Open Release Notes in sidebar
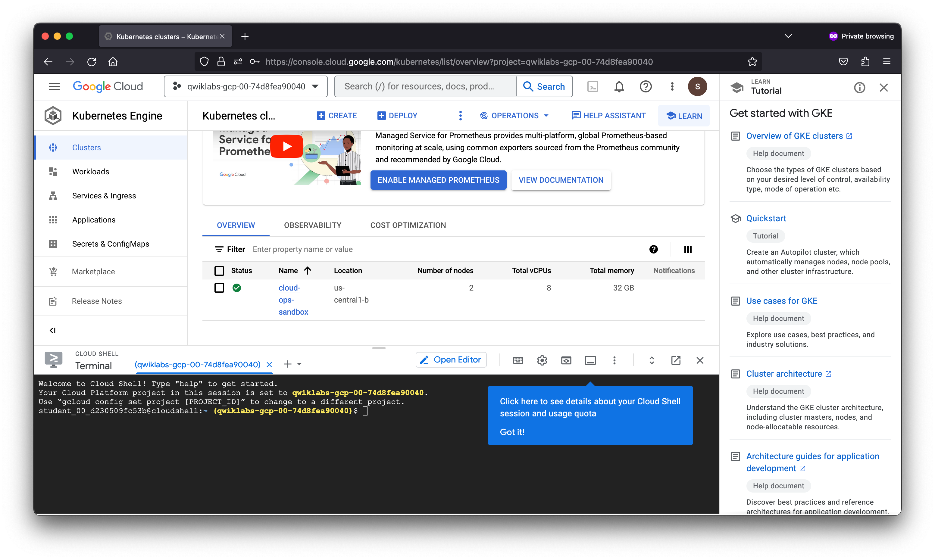The height and width of the screenshot is (560, 935). (111, 301)
